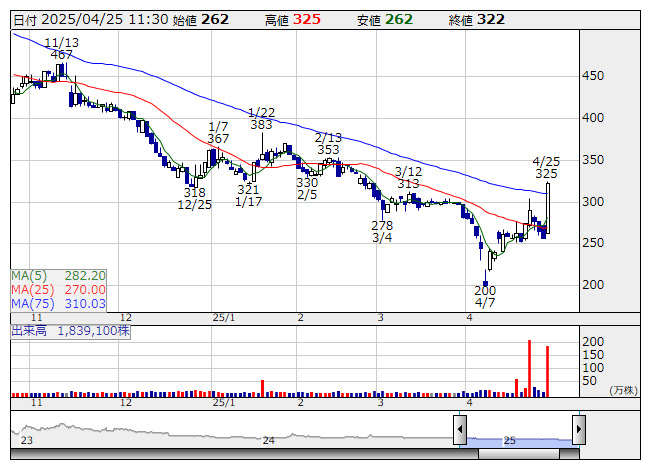Viewport: 653px width, 470px height.
Task: Click the red 1/22 volume spike bar
Action: [x=262, y=388]
